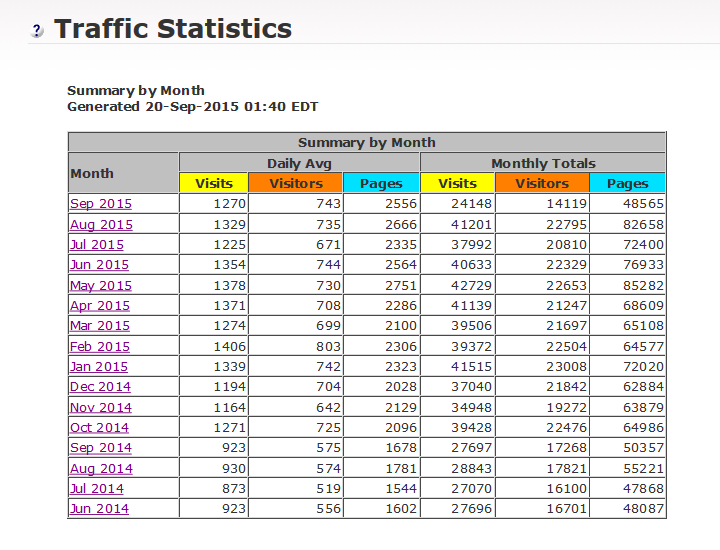
Task: View the Oct 2014 traffic page
Action: point(99,428)
